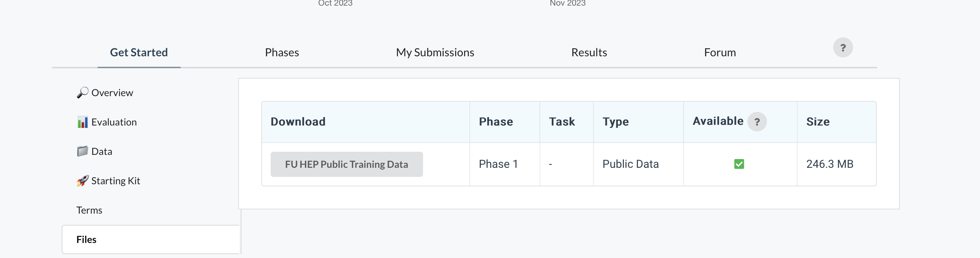Expand the Starting Kit entry
This screenshot has height=258, width=980.
coord(115,181)
